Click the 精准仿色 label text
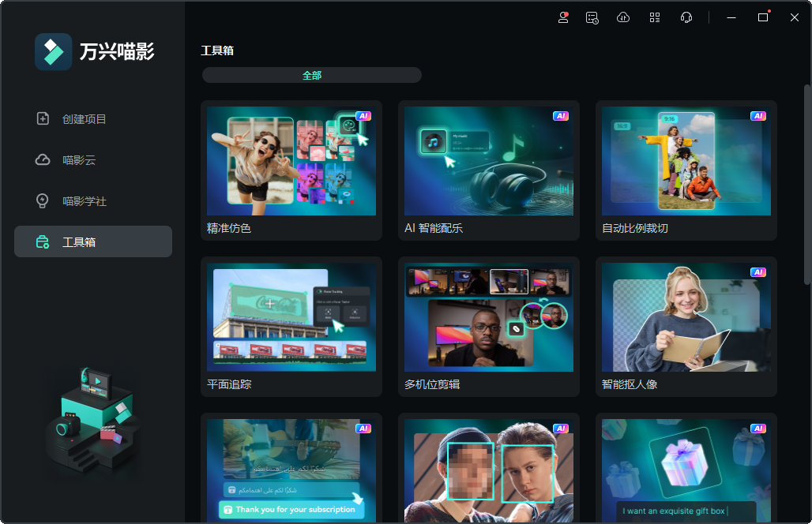Viewport: 812px width, 524px height. 229,228
